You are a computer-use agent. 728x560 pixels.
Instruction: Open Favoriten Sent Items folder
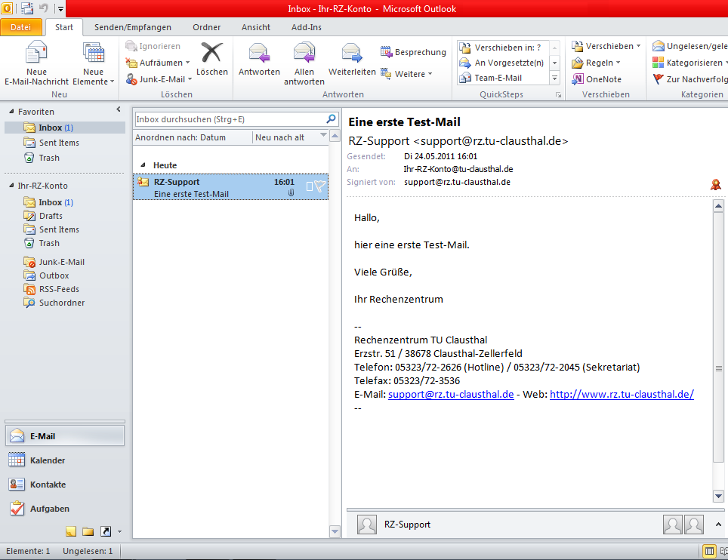pos(59,143)
